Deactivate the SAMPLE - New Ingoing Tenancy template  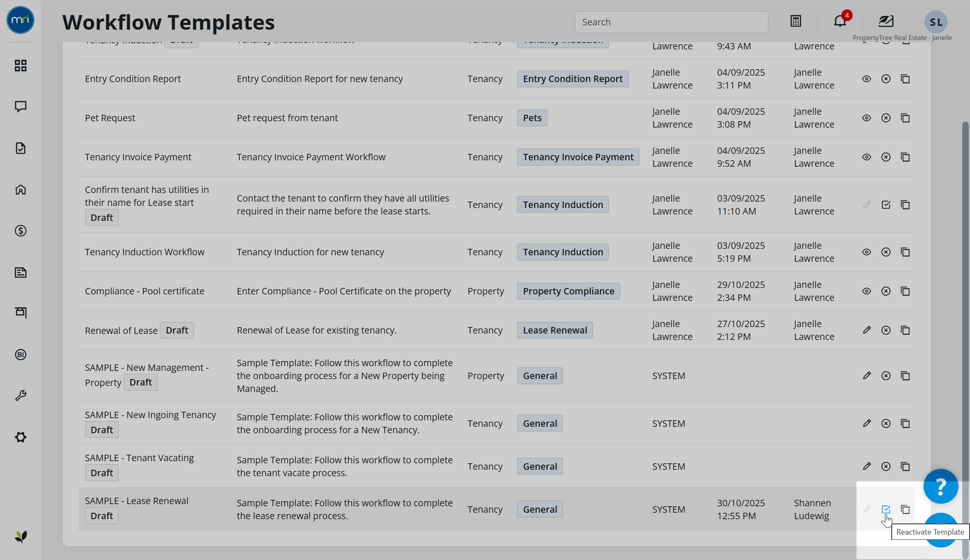(x=886, y=423)
